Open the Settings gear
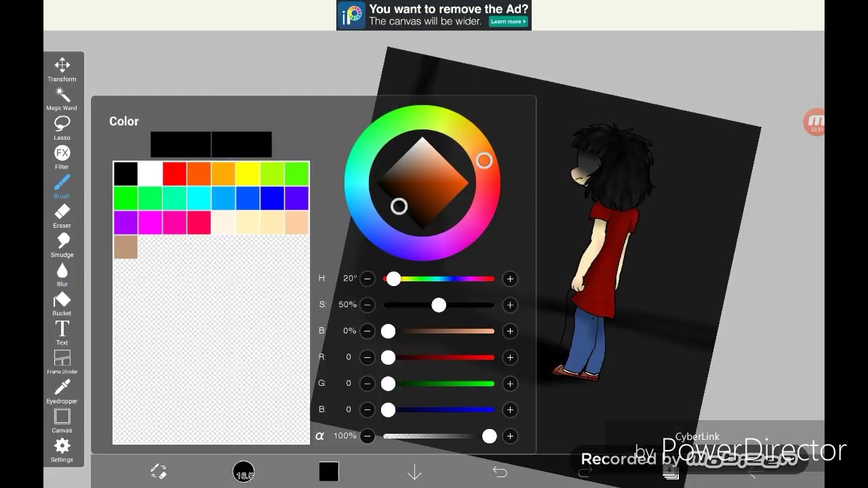The height and width of the screenshot is (488, 868). (x=62, y=449)
